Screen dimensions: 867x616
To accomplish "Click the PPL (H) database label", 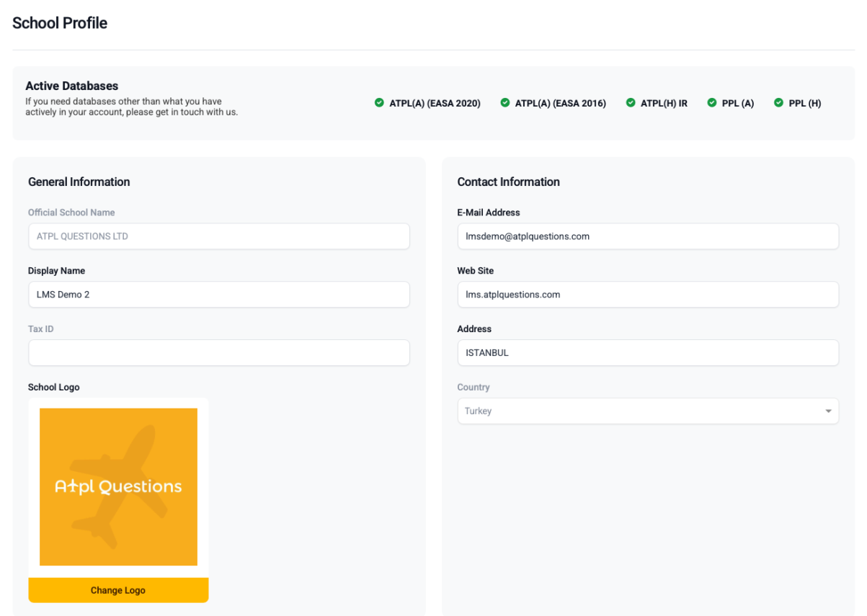I will click(x=805, y=103).
